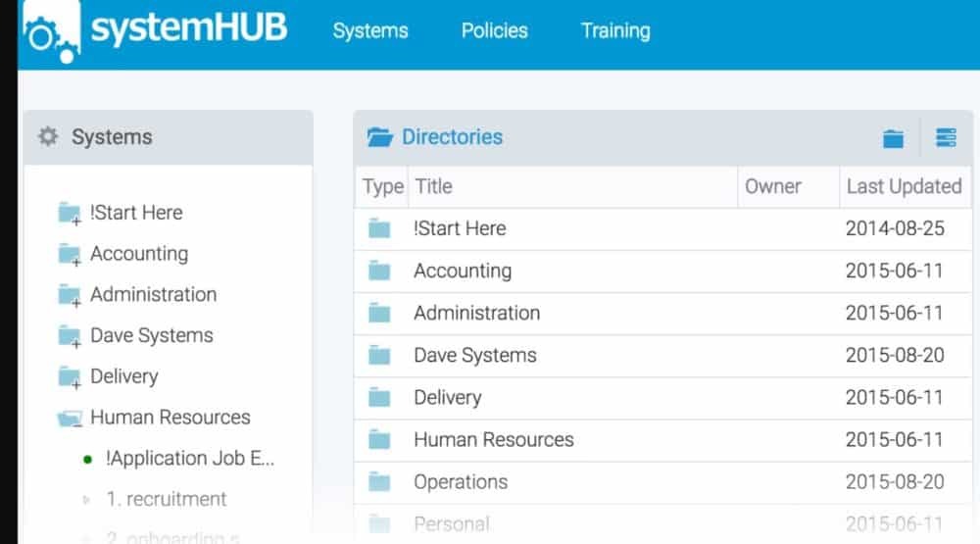
Task: Sort table by the Title column header
Action: point(433,186)
